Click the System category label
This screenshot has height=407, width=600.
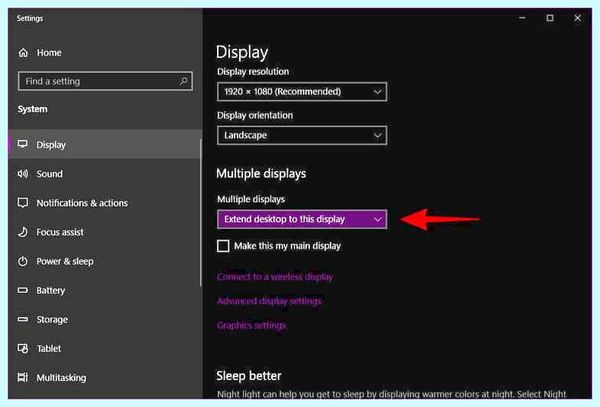(33, 109)
